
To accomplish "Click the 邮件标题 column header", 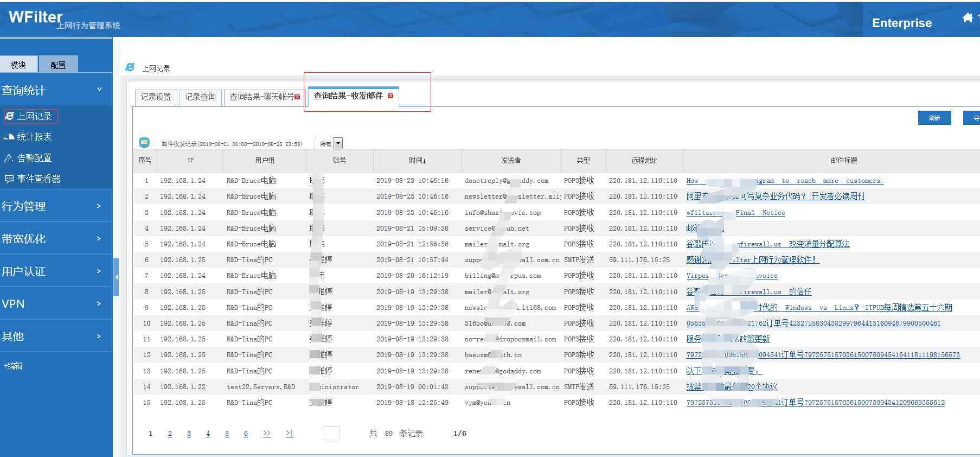I will tap(844, 160).
